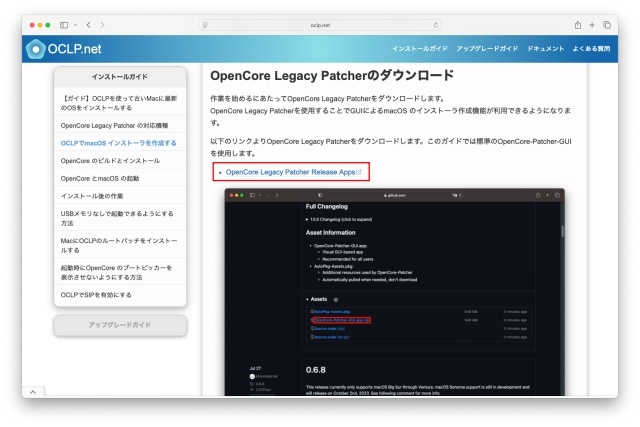The width and height of the screenshot is (640, 427).
Task: Click the OCLP.net logo icon
Action: click(37, 48)
